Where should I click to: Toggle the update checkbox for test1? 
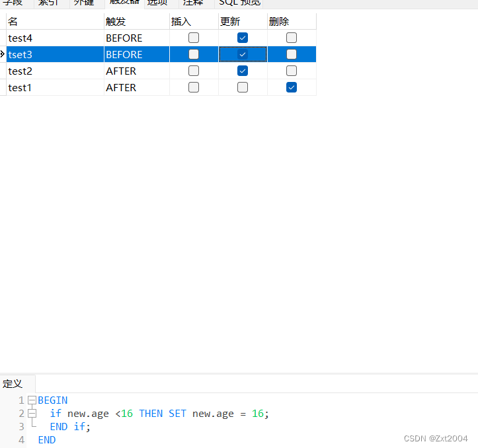(243, 87)
